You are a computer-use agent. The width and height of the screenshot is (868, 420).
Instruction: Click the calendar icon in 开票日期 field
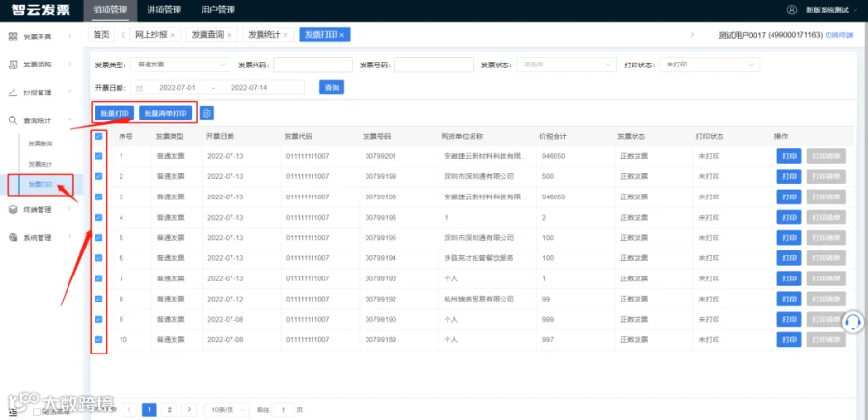click(140, 88)
